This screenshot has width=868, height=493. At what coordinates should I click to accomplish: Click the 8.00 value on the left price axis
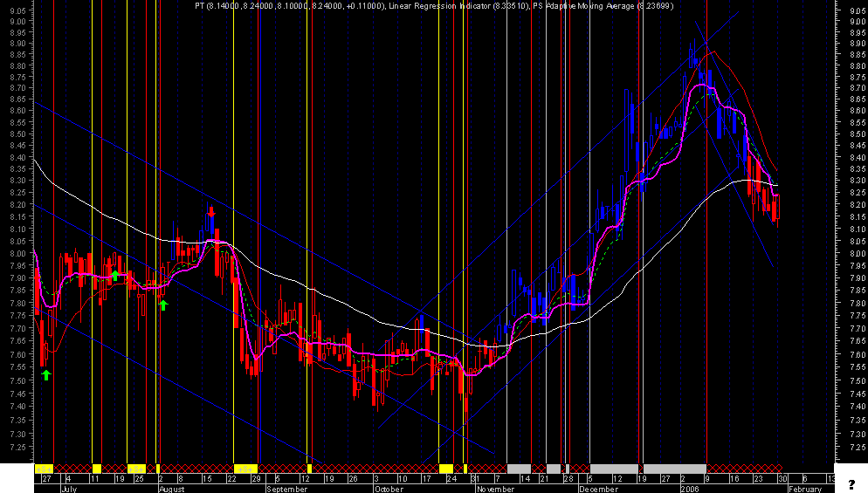pos(17,253)
